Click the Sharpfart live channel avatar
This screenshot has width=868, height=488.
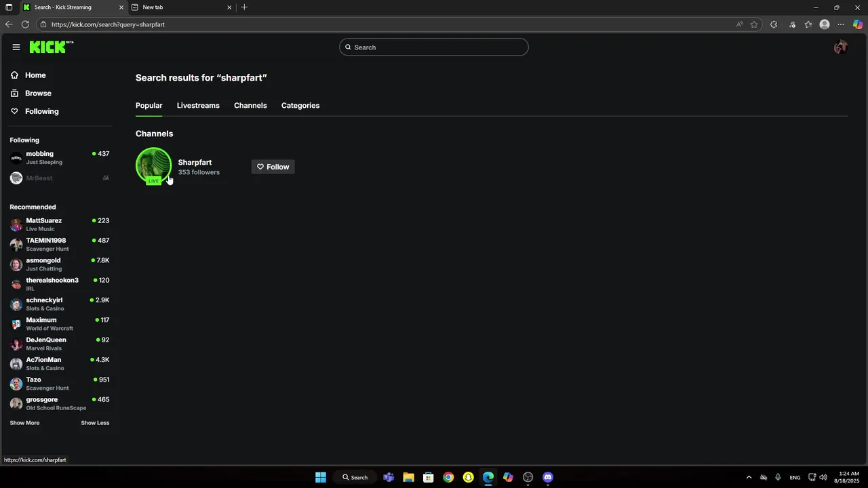point(154,166)
